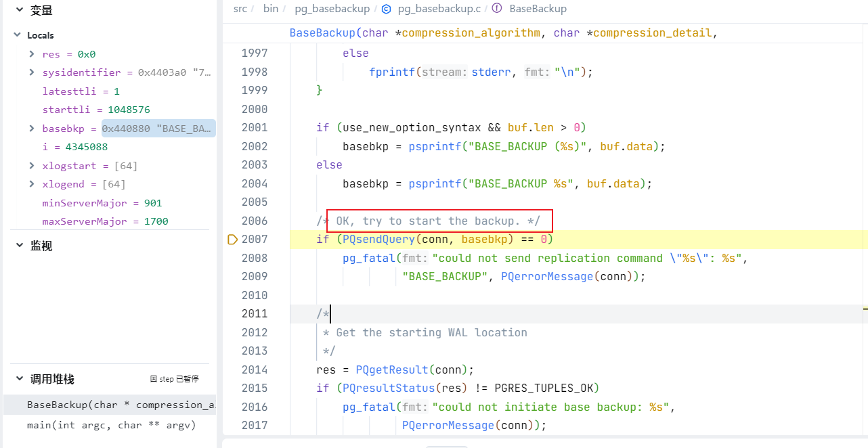Click psprintf call on line 2002
This screenshot has height=448, width=868.
click(x=435, y=146)
